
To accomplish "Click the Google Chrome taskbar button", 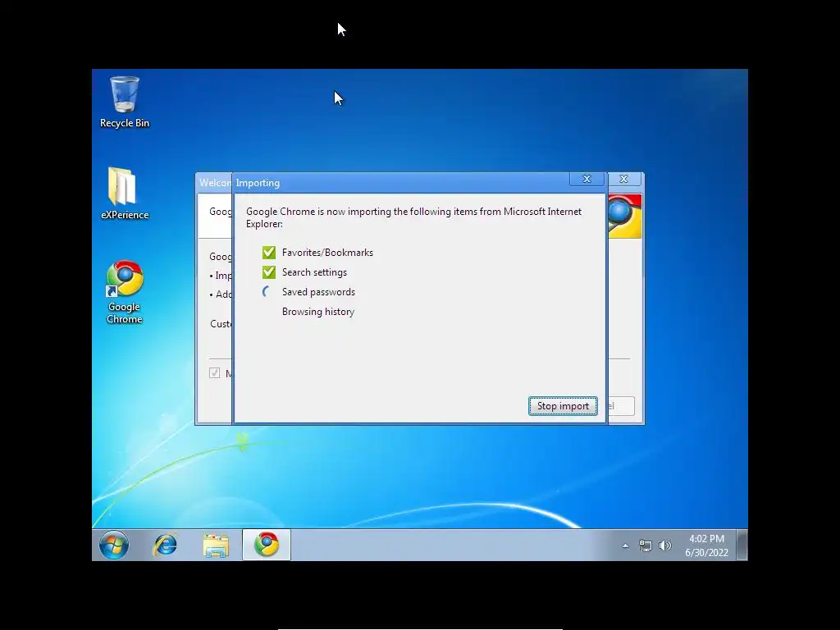I will point(267,545).
